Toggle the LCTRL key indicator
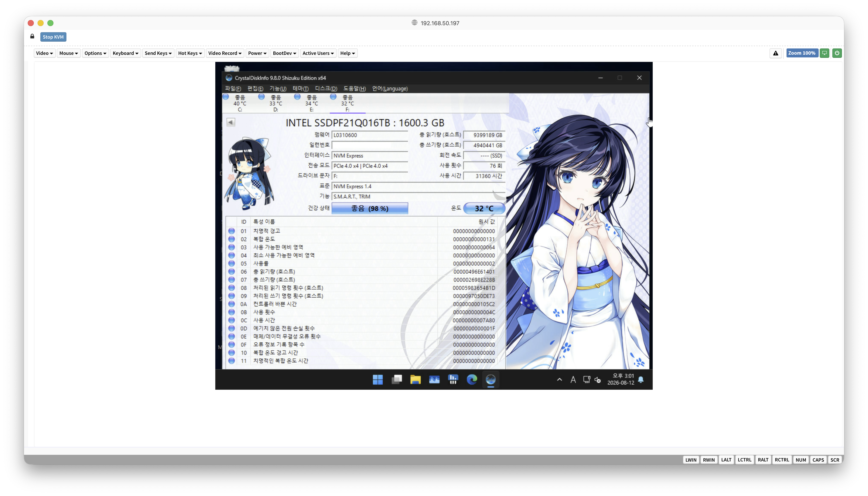Screen dimensions: 868x496 click(745, 460)
